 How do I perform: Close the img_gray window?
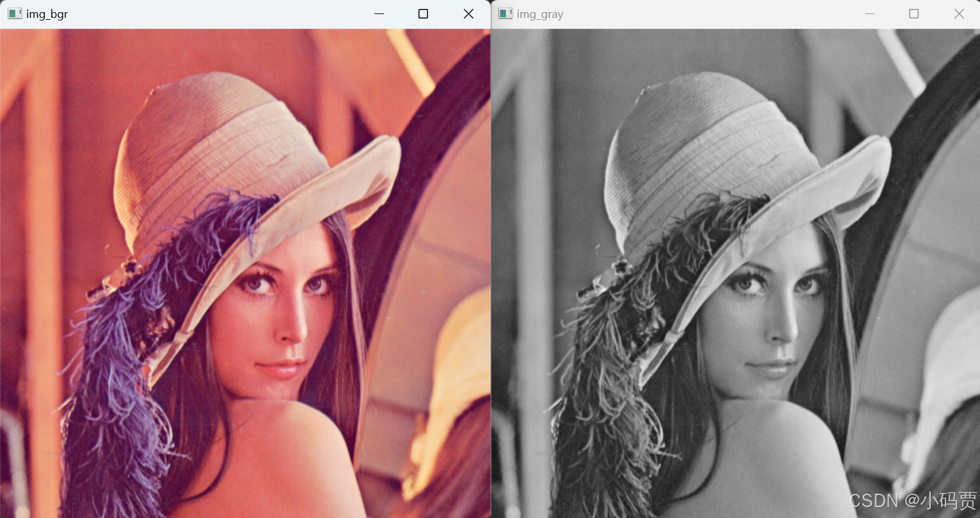pos(959,13)
